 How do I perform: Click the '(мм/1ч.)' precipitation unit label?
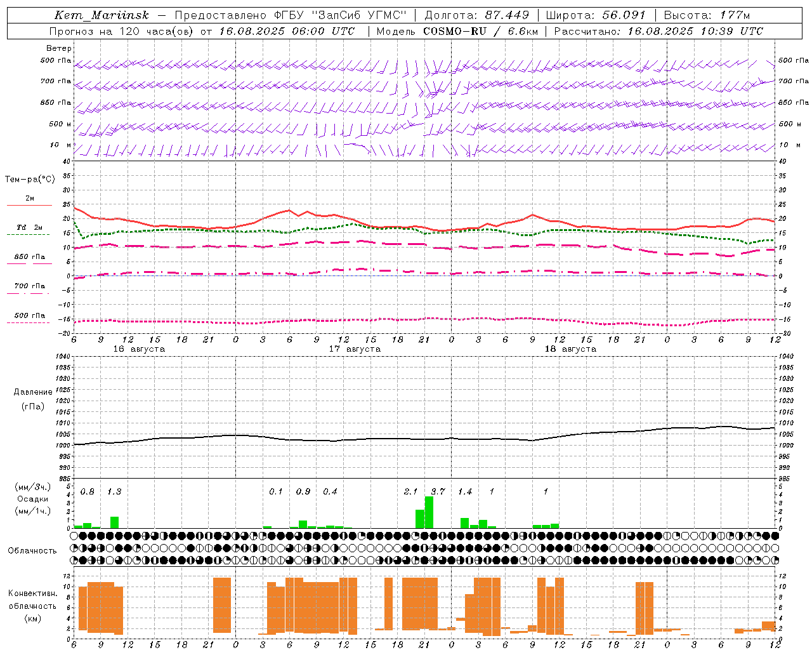[x=33, y=511]
